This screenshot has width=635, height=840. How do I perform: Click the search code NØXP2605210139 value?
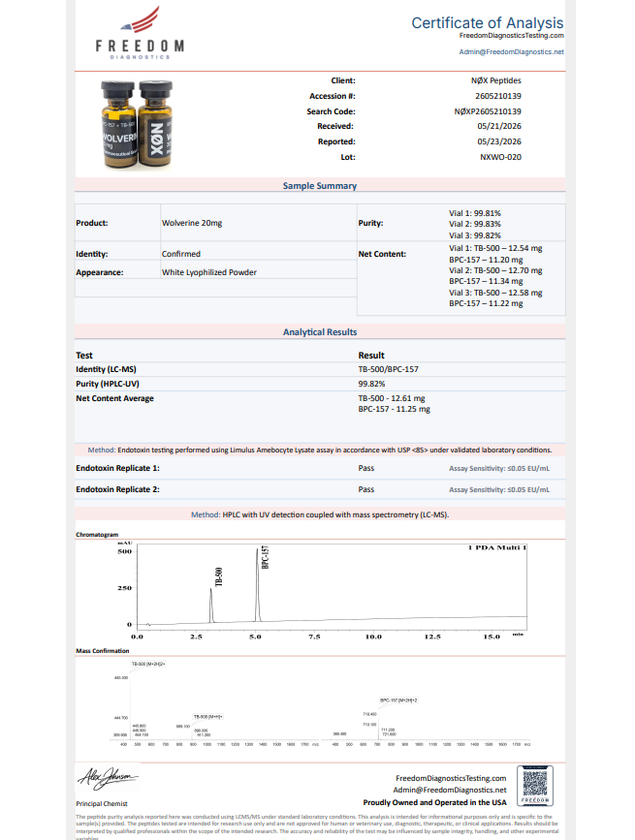point(488,111)
